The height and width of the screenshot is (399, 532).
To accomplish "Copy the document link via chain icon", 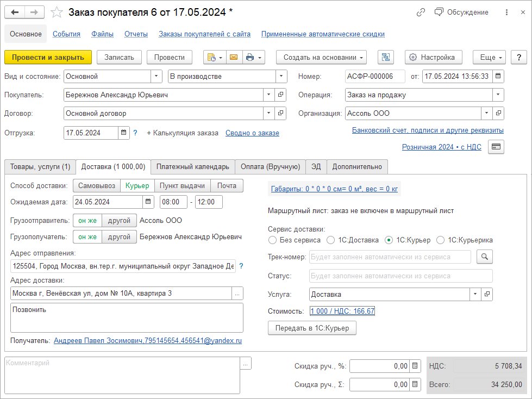I will (x=421, y=12).
